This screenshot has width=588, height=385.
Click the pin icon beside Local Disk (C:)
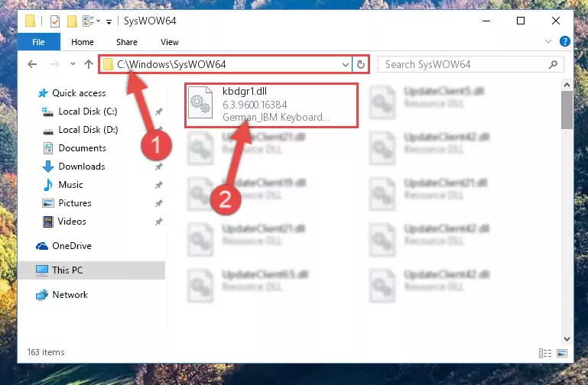158,112
